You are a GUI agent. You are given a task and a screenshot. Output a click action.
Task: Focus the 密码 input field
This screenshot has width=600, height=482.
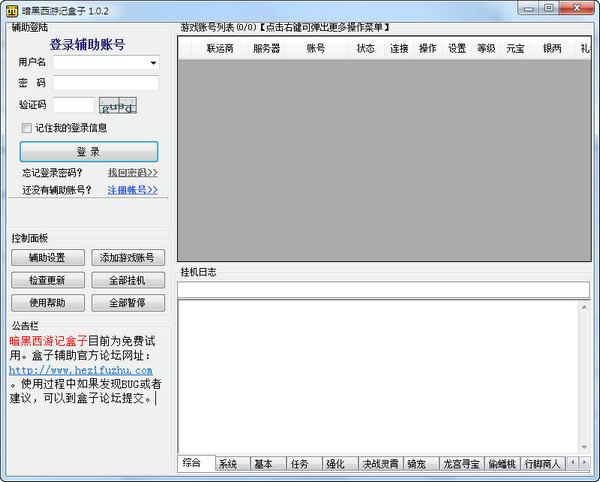click(x=105, y=83)
